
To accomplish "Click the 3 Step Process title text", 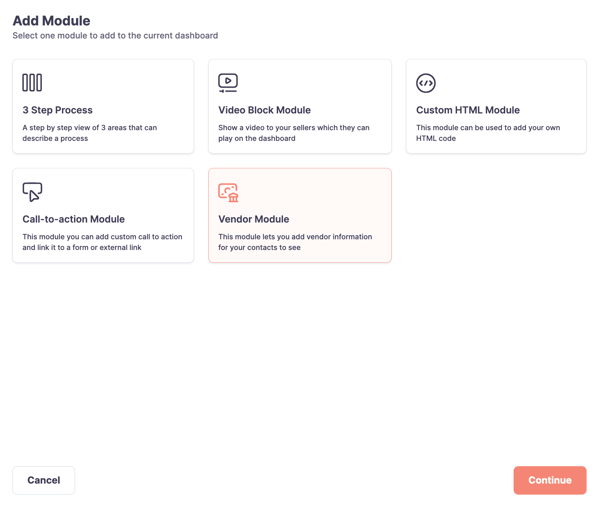I will coord(57,110).
